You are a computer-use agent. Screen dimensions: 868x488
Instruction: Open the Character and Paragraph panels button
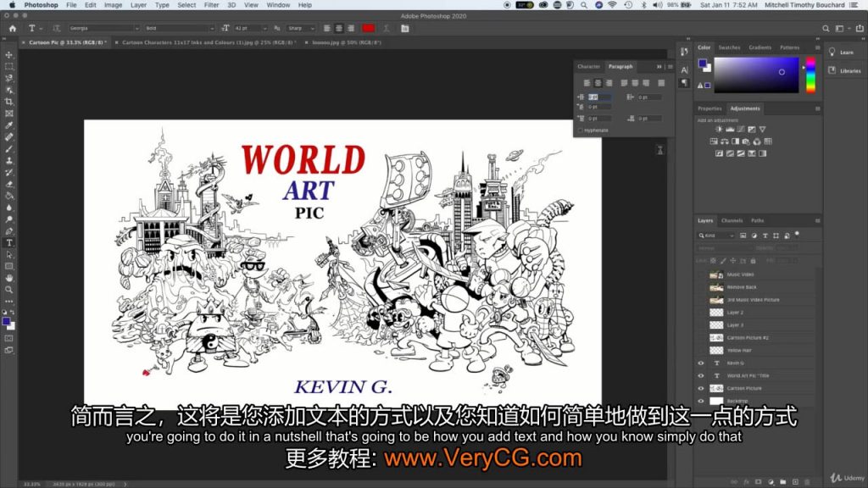click(404, 28)
